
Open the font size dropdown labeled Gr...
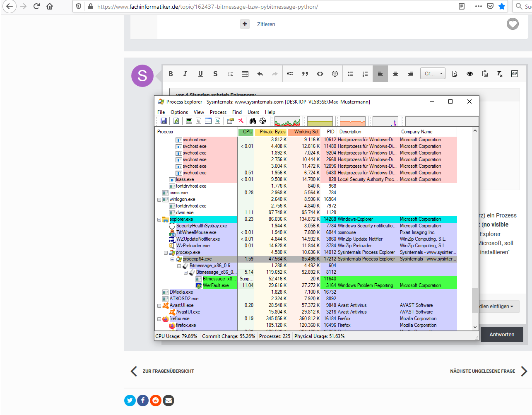[433, 74]
